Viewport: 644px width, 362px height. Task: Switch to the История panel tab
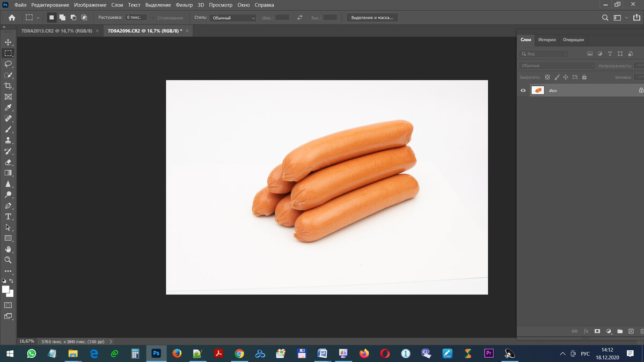pyautogui.click(x=547, y=40)
